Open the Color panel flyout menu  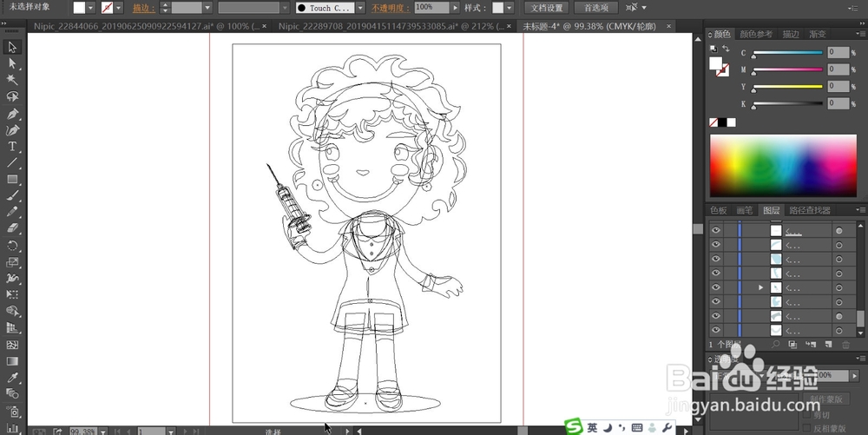861,35
